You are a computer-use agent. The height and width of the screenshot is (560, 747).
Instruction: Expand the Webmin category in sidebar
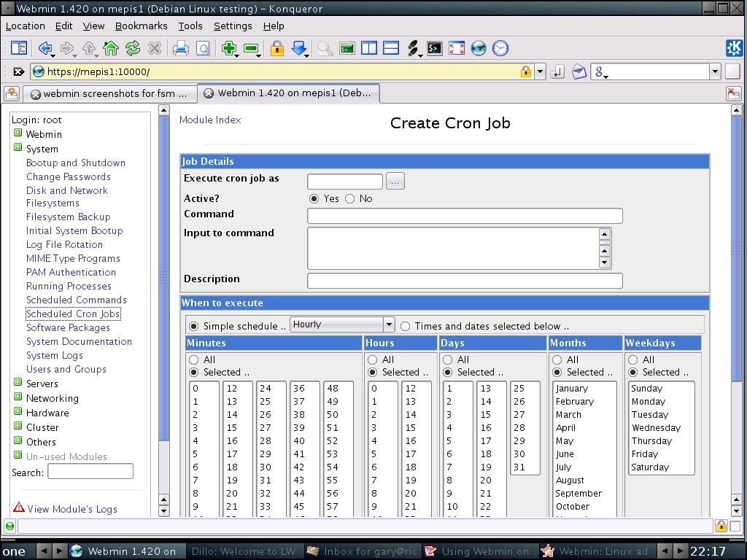point(18,133)
